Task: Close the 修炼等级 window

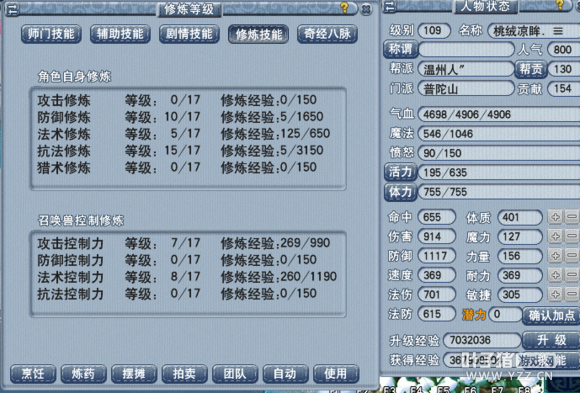Action: [x=366, y=9]
